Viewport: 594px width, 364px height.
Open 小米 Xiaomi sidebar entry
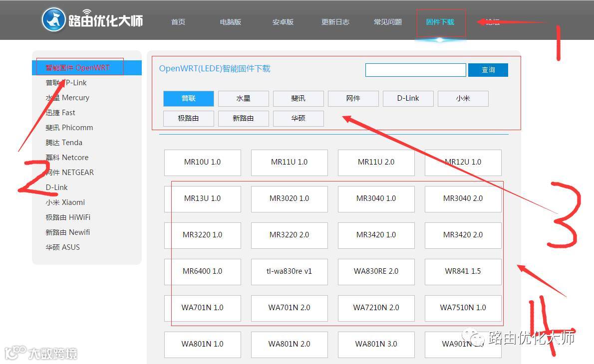(x=65, y=202)
